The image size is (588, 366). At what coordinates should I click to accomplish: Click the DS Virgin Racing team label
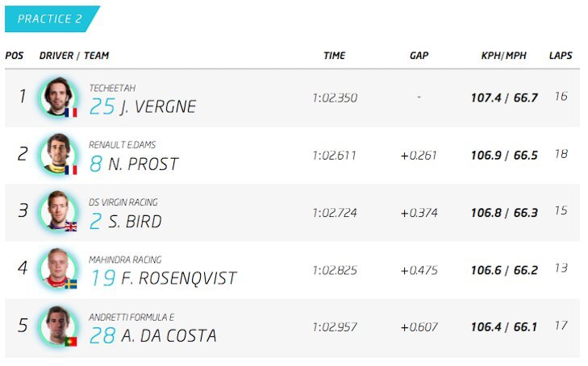123,202
